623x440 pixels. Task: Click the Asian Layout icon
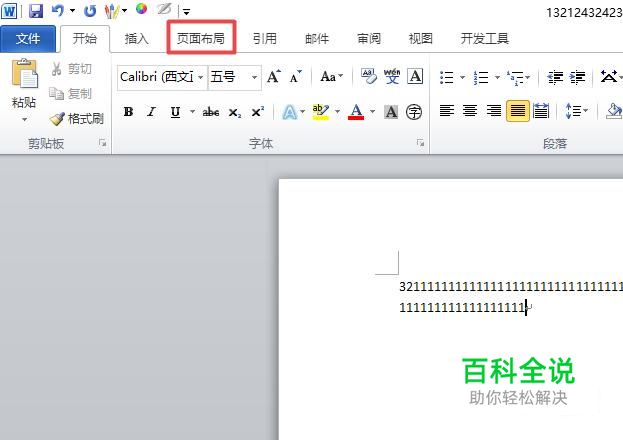[609, 76]
